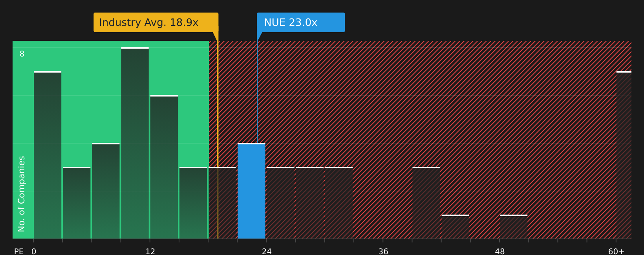Select the bar for PE 30–33
This screenshot has height=255, width=644.
pyautogui.click(x=339, y=203)
